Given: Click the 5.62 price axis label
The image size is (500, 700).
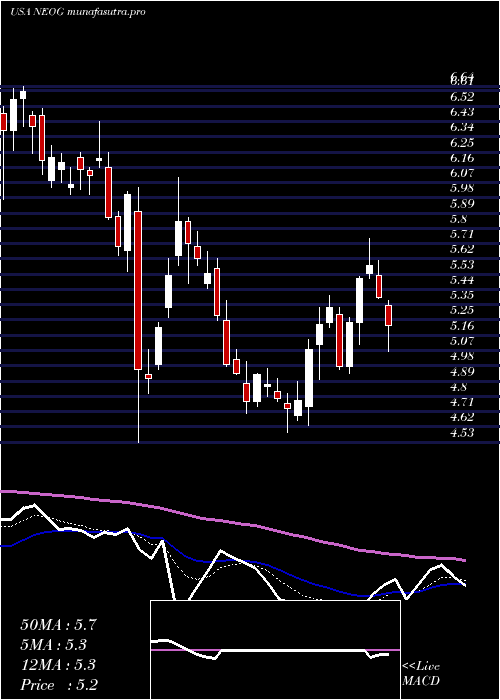Looking at the screenshot, I should [462, 249].
